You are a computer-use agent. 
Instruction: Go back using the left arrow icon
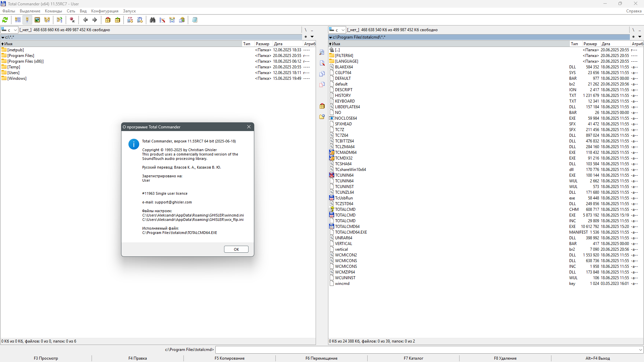click(85, 20)
